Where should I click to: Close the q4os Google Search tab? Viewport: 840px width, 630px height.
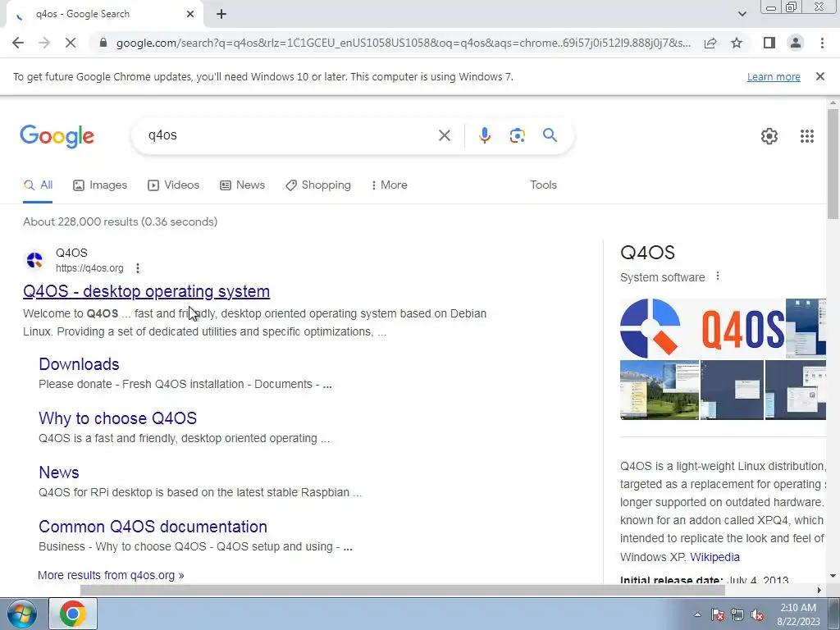pyautogui.click(x=190, y=14)
